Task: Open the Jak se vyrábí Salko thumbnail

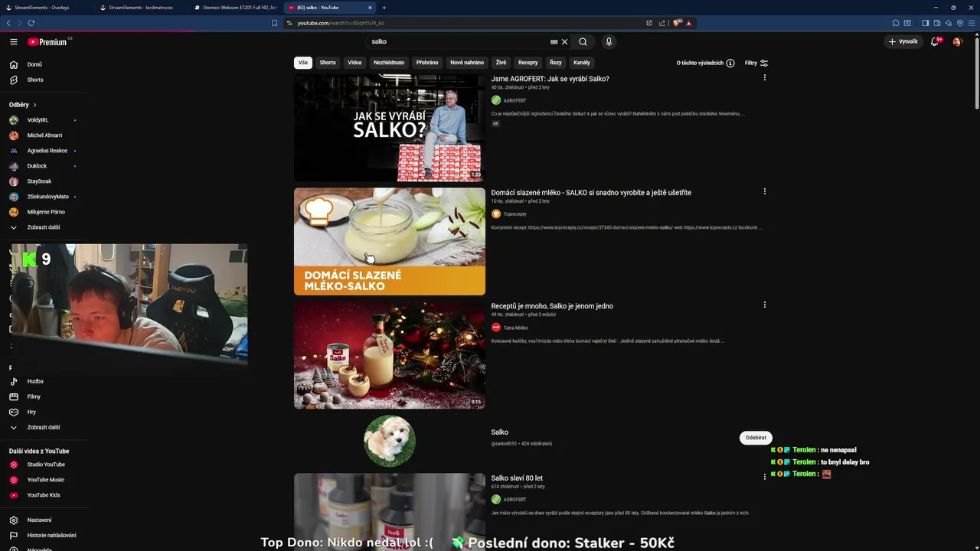Action: 390,128
